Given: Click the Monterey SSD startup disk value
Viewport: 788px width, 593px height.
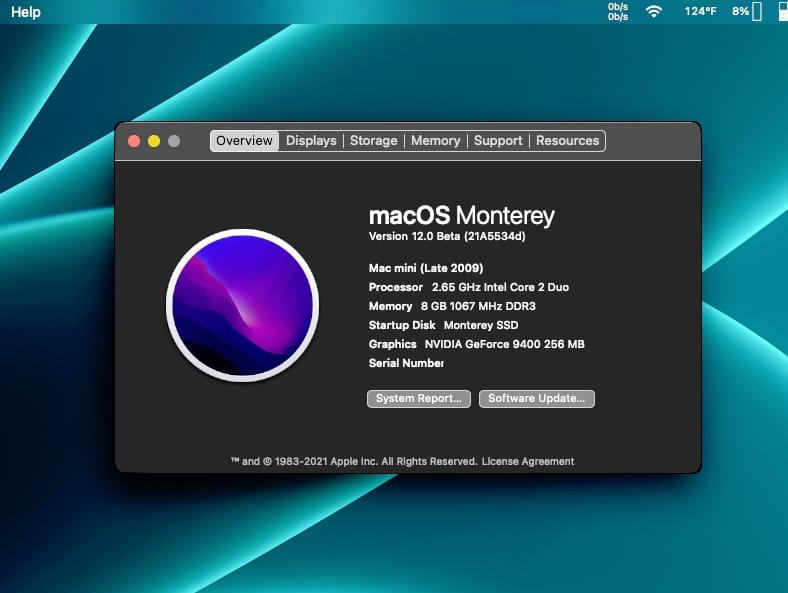Looking at the screenshot, I should [481, 325].
